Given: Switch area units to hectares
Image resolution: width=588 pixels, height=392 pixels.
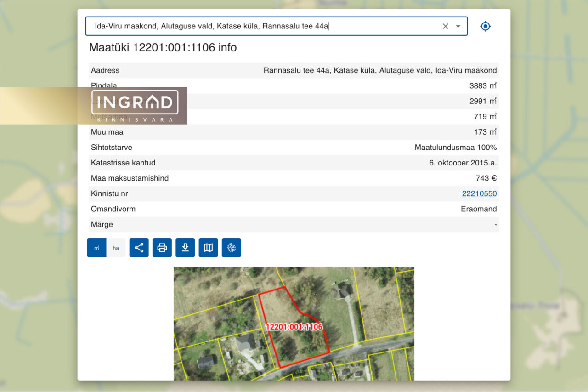Looking at the screenshot, I should 116,248.
